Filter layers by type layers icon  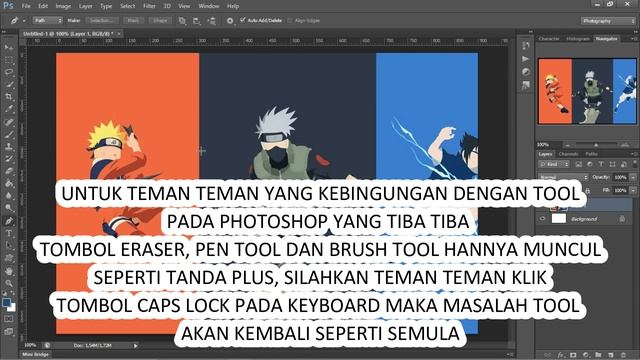[x=601, y=164]
